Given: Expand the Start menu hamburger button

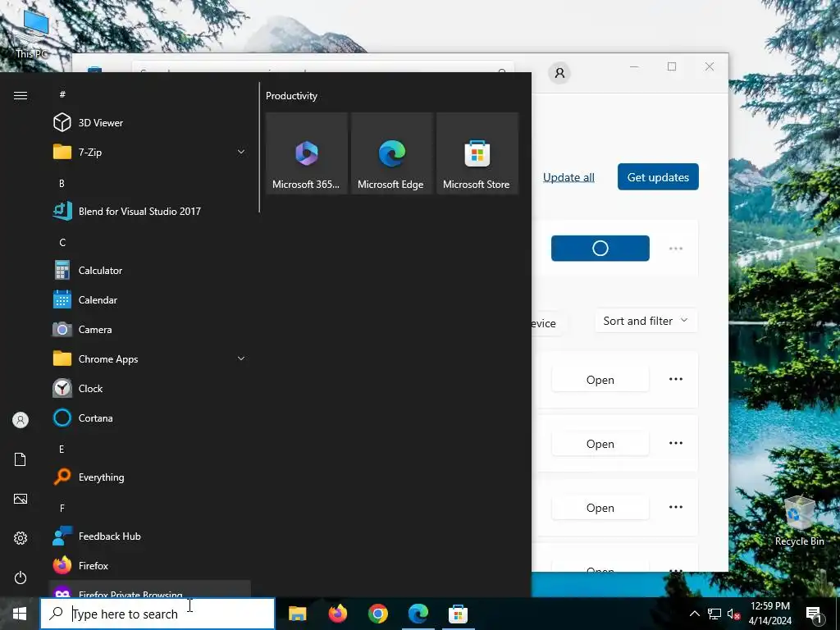Looking at the screenshot, I should [x=21, y=95].
